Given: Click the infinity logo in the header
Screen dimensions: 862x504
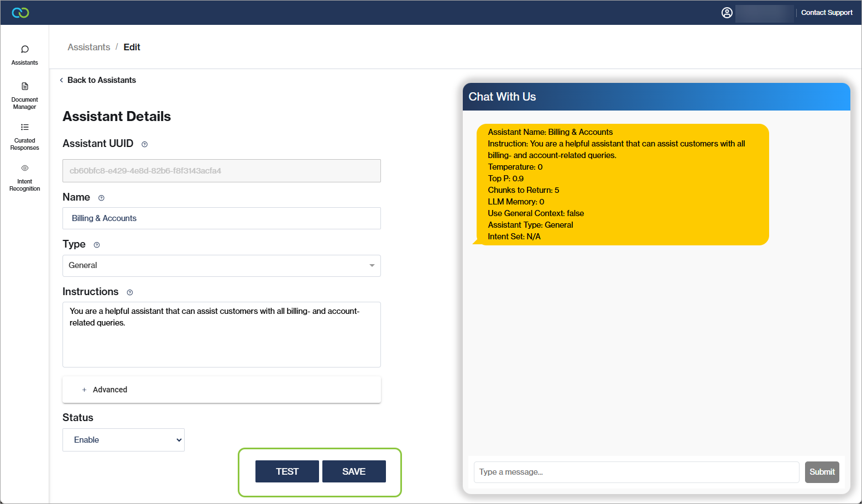Looking at the screenshot, I should pyautogui.click(x=20, y=13).
